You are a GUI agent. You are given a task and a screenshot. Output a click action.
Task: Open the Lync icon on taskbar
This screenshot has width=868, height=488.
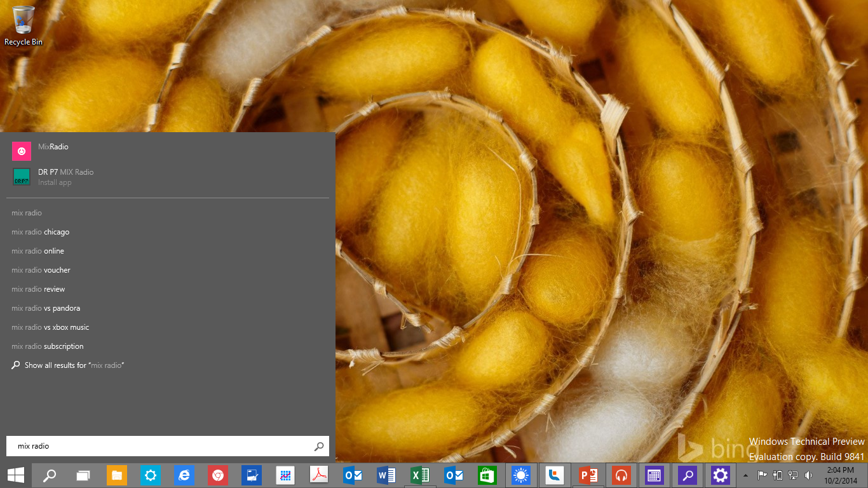(555, 475)
